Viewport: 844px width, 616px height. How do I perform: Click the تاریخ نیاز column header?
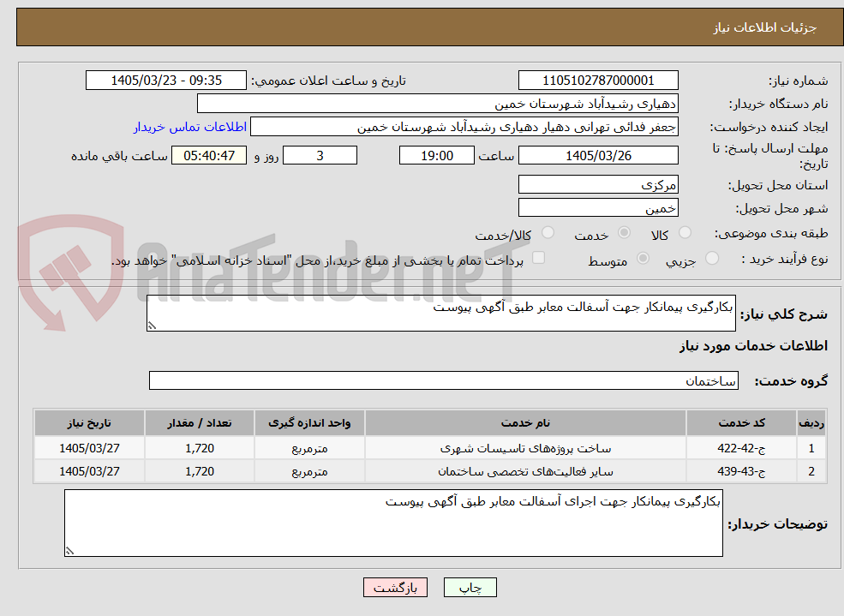[89, 423]
